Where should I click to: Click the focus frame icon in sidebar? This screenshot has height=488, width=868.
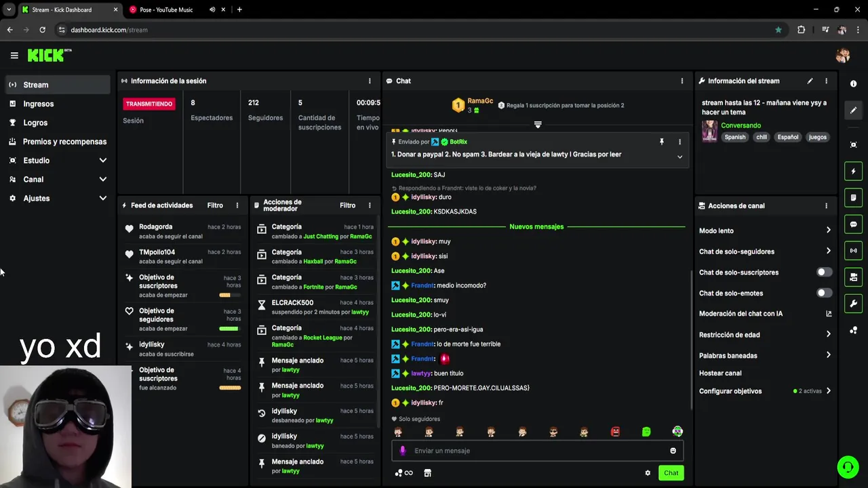pos(853,144)
